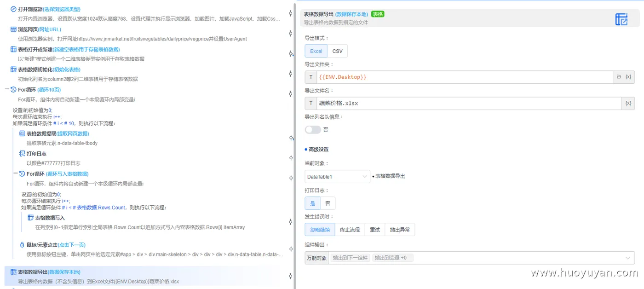Click the table icon beside 表格数据写入
Viewport: 644px width, 289px height.
(31, 218)
